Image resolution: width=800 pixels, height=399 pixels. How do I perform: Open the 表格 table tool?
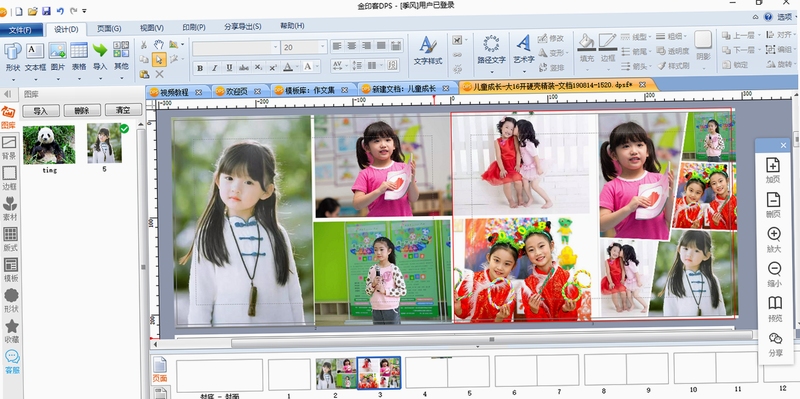pyautogui.click(x=79, y=57)
